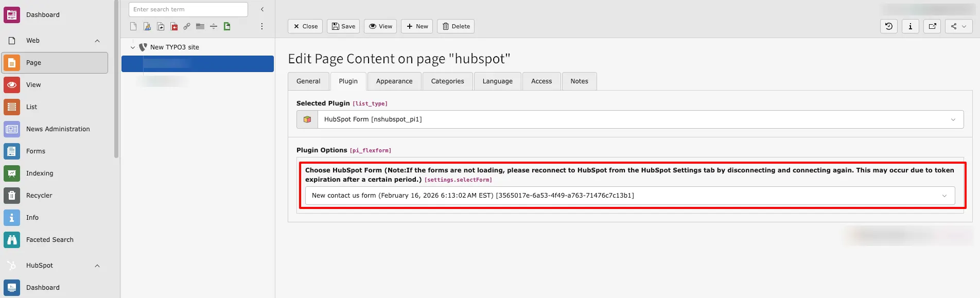
Task: Open the Choose HubSpot Form dropdown
Action: pos(630,196)
